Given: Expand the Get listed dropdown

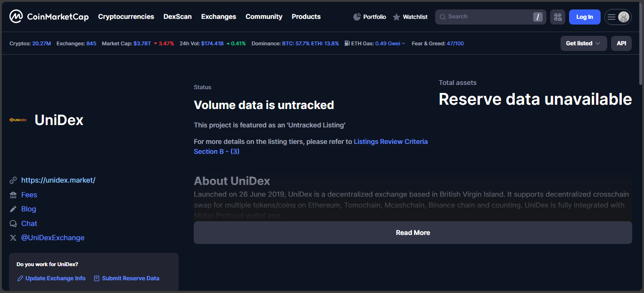Looking at the screenshot, I should tap(583, 43).
